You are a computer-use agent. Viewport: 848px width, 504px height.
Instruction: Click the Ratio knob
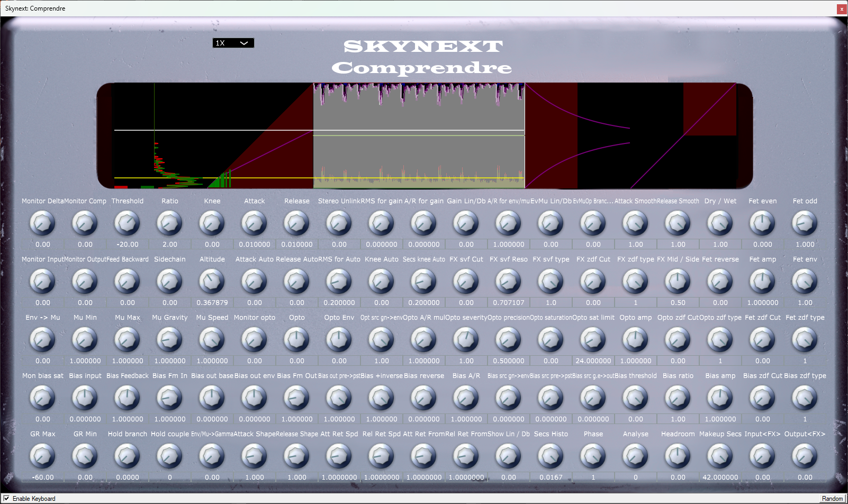click(x=169, y=223)
